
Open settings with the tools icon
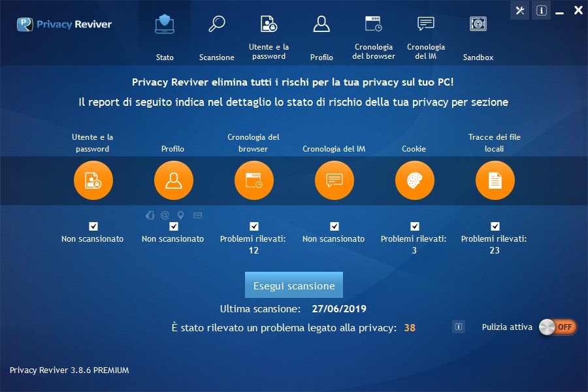(520, 10)
